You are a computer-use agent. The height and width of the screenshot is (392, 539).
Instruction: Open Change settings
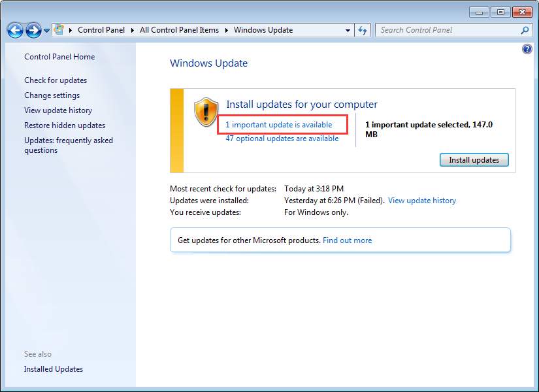(x=52, y=95)
